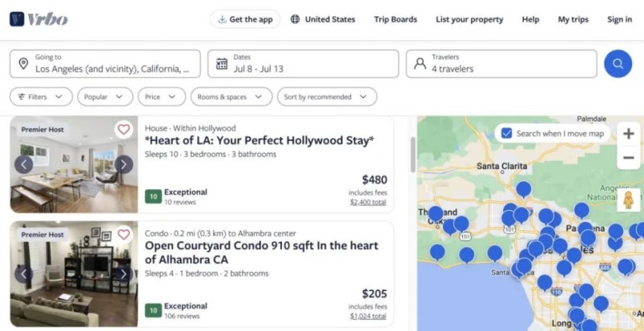
Task: Click the blue search magnifier button
Action: 617,64
